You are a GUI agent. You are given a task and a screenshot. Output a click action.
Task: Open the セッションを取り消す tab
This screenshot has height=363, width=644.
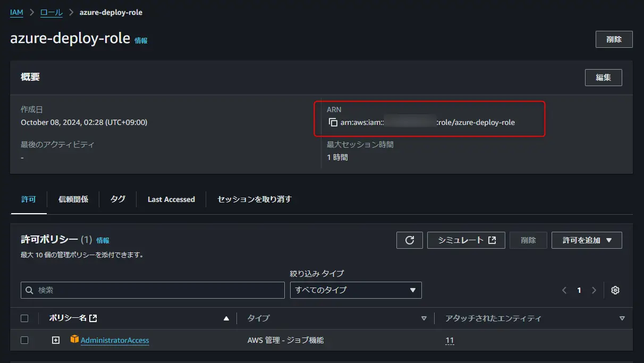(x=255, y=199)
